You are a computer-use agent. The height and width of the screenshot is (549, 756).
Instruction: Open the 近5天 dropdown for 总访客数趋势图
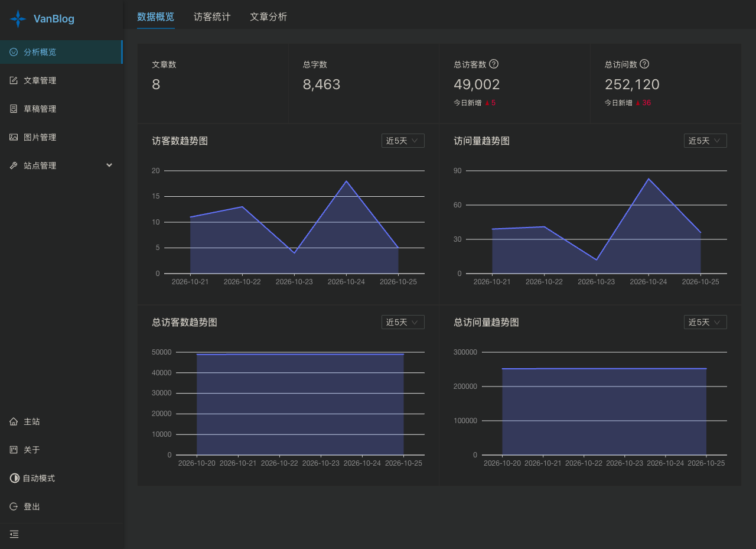[403, 322]
